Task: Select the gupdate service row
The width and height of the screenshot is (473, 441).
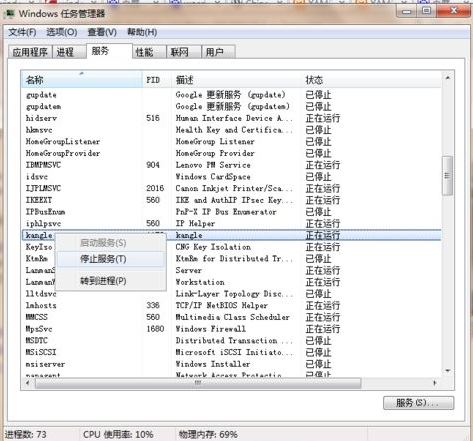Action: click(232, 95)
